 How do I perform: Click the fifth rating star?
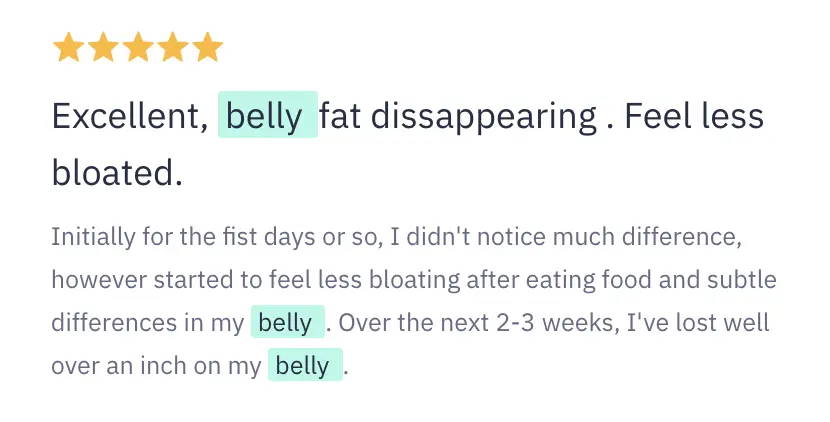(207, 47)
